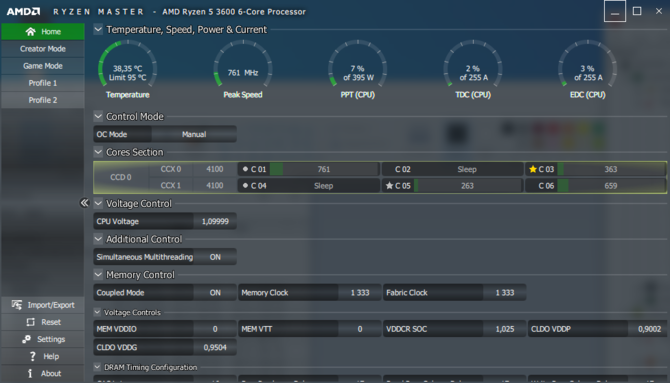Open Profile 1
The height and width of the screenshot is (383, 670).
point(43,83)
